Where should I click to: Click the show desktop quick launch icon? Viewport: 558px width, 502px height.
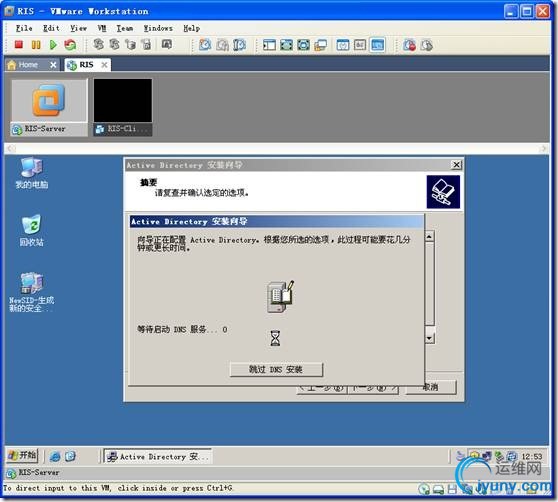(70, 456)
